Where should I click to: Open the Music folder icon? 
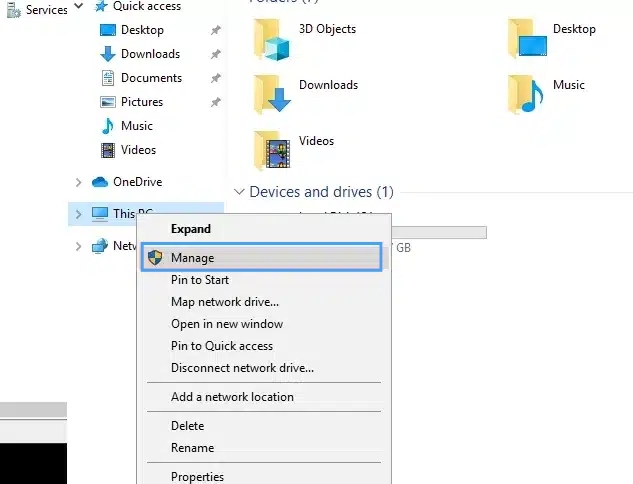coord(526,94)
